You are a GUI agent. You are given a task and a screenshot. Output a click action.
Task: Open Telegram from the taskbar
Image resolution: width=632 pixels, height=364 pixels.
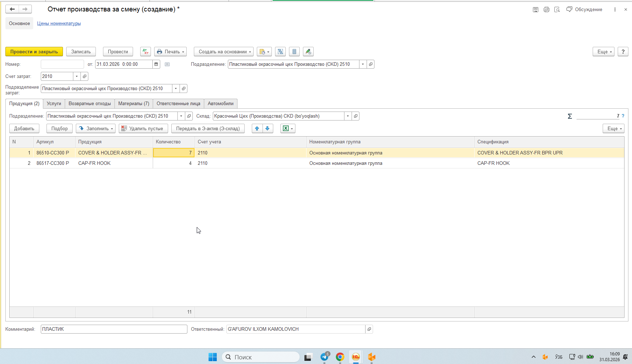pyautogui.click(x=325, y=357)
